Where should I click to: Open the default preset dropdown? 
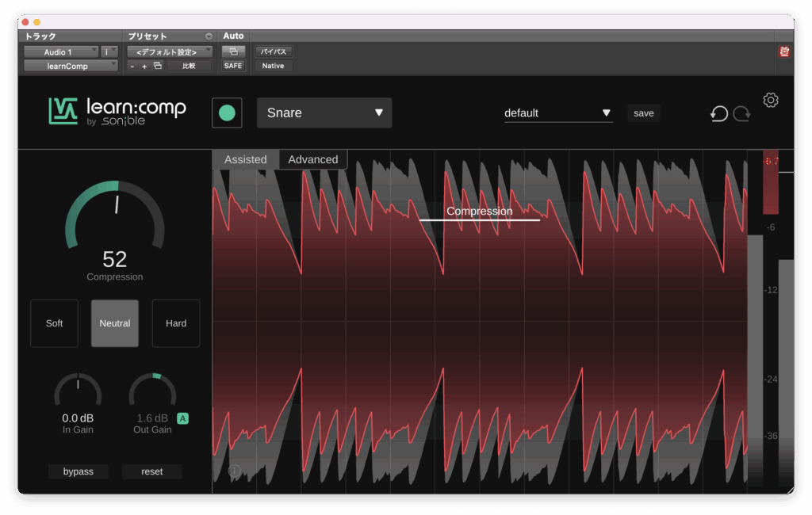[558, 113]
